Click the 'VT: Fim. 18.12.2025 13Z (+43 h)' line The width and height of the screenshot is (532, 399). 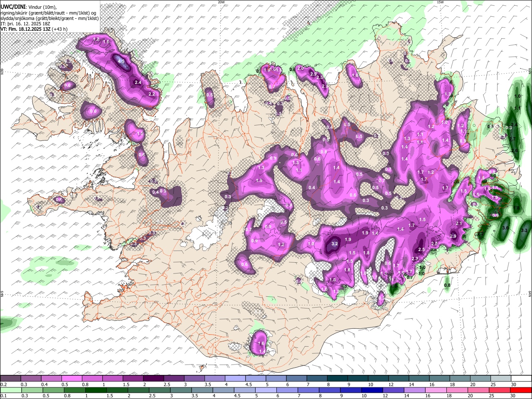(x=34, y=29)
